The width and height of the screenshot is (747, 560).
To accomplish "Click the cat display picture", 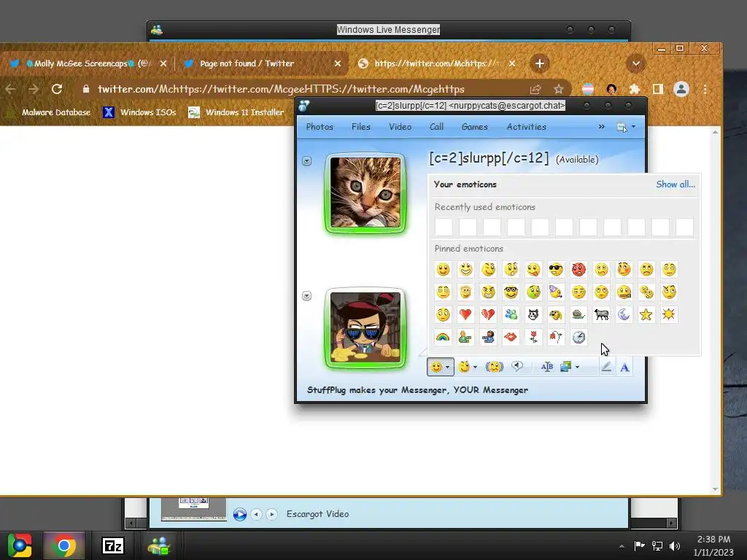I will pos(365,192).
